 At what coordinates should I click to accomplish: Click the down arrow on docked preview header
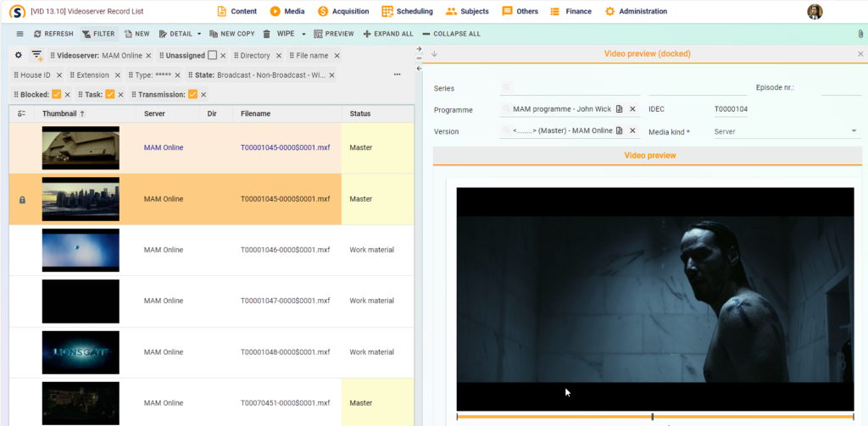pyautogui.click(x=434, y=53)
